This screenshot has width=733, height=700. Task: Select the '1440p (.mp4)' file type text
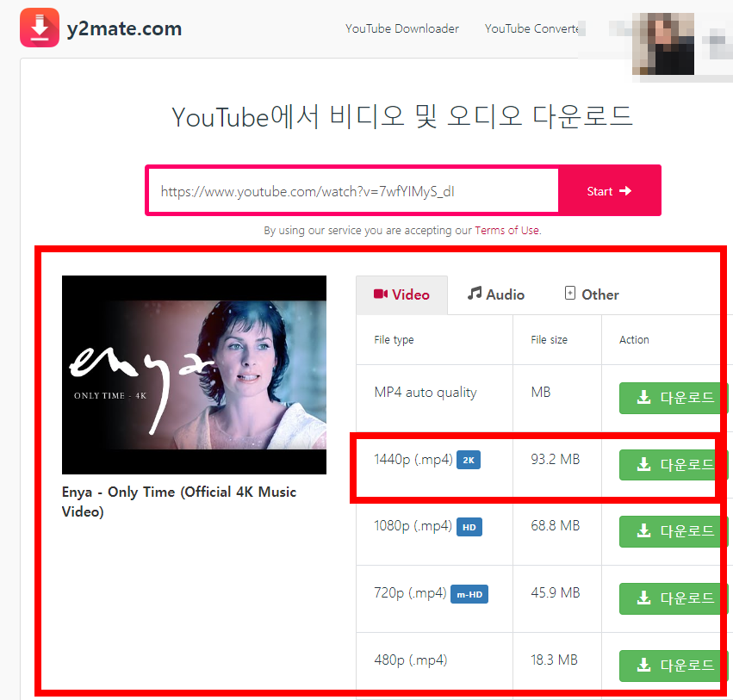coord(413,459)
